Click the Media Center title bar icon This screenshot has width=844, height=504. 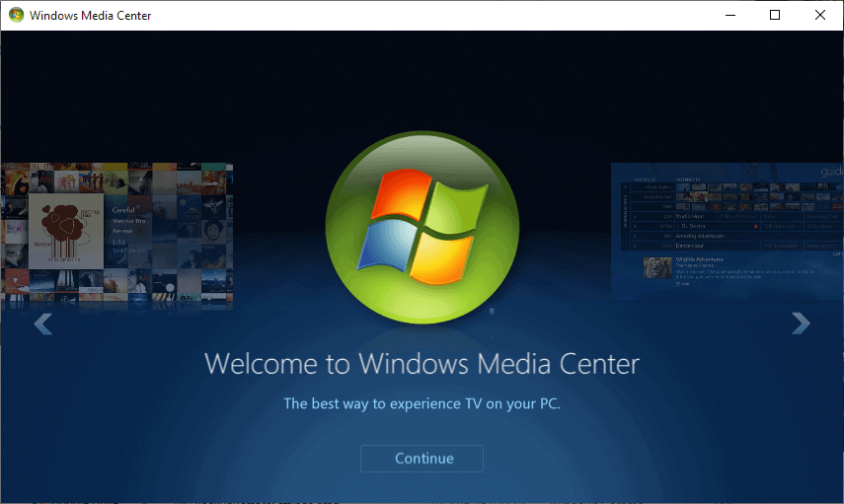pyautogui.click(x=16, y=15)
